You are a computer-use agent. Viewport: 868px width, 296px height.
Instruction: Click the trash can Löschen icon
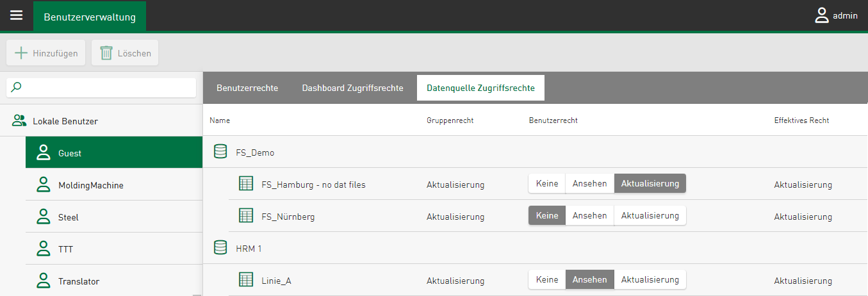[x=106, y=53]
